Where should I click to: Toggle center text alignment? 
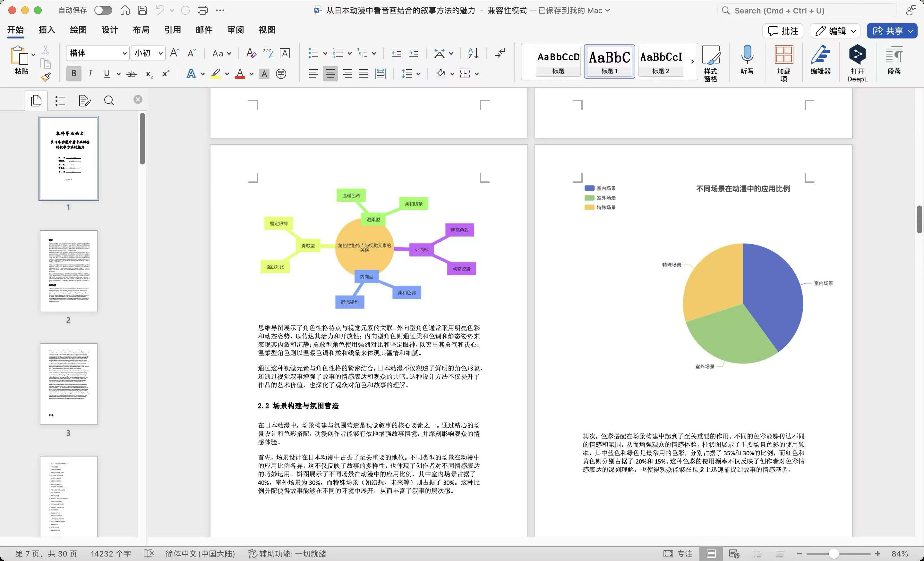pyautogui.click(x=330, y=73)
